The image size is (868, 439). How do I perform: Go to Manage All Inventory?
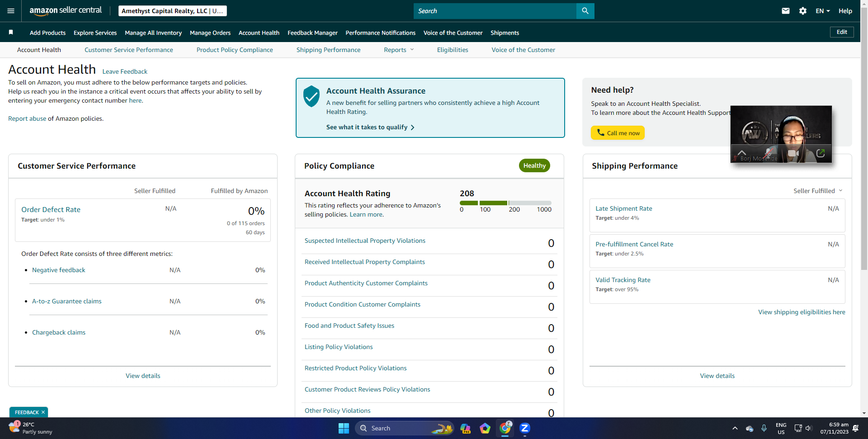pyautogui.click(x=153, y=33)
